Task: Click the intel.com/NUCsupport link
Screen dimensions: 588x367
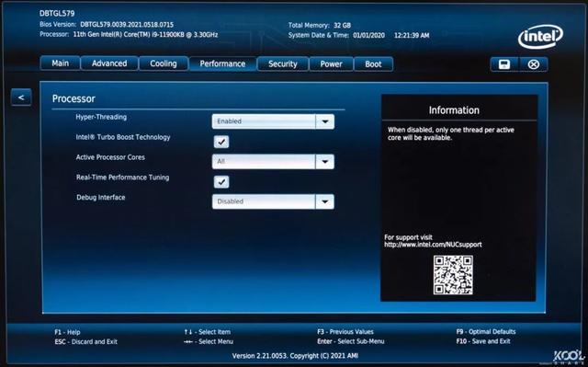Action: pos(433,245)
